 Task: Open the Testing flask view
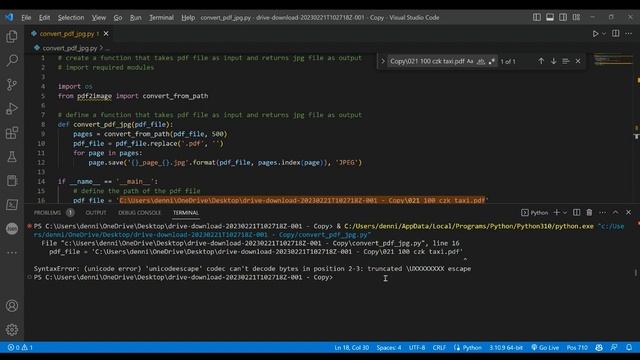(x=12, y=157)
